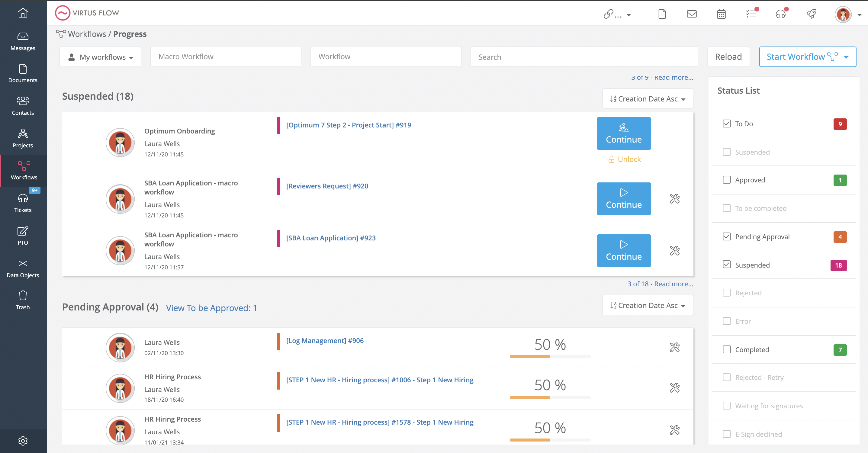Uncheck the To Do status checkbox

click(726, 124)
